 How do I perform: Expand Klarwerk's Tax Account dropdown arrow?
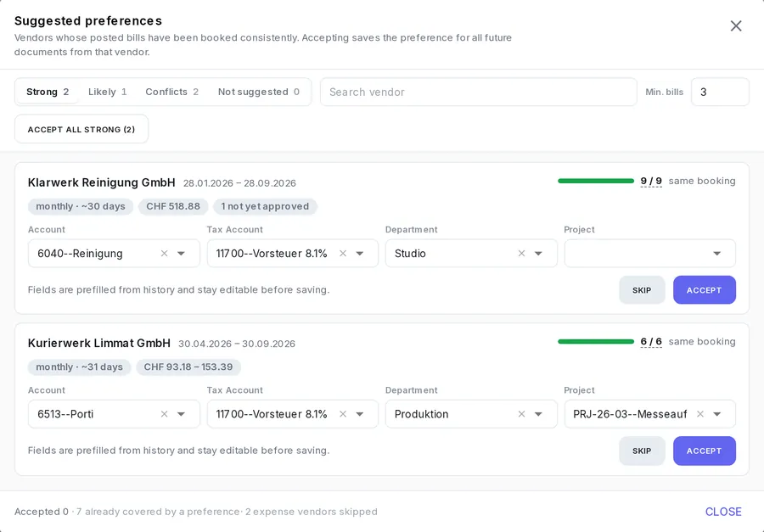pyautogui.click(x=360, y=254)
